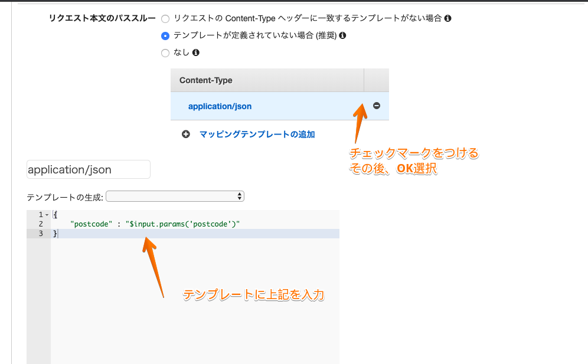Click inside the application/json input field

(87, 169)
